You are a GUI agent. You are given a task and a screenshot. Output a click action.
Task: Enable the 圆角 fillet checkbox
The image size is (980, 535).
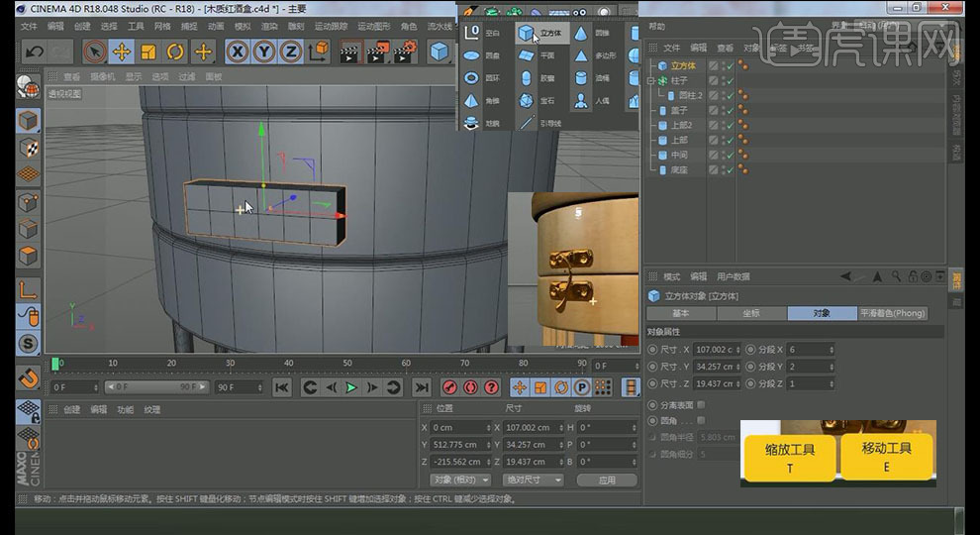[701, 420]
